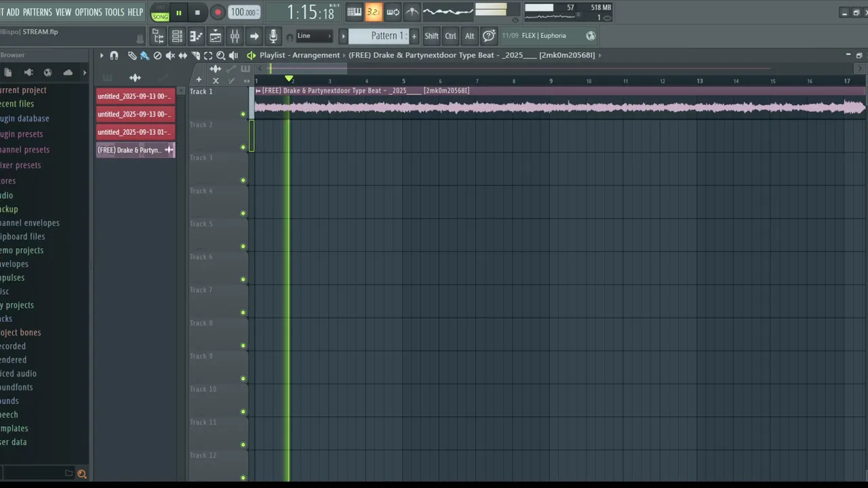Click the browser files icon
Viewport: 868px width, 488px height.
[x=8, y=73]
